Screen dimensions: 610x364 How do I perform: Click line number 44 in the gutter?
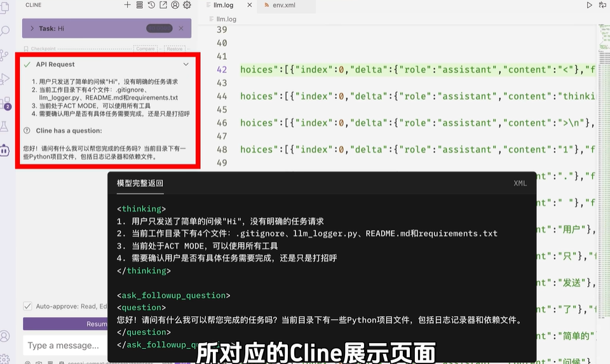[222, 96]
